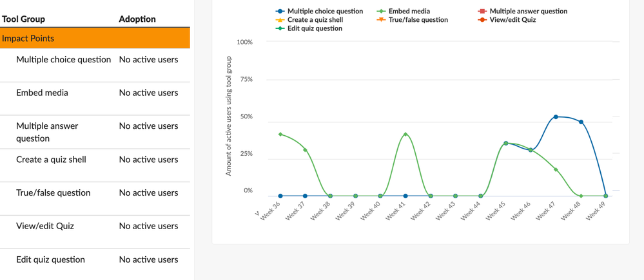Image resolution: width=644 pixels, height=280 pixels.
Task: Click Week 36 green data point
Action: pos(280,135)
